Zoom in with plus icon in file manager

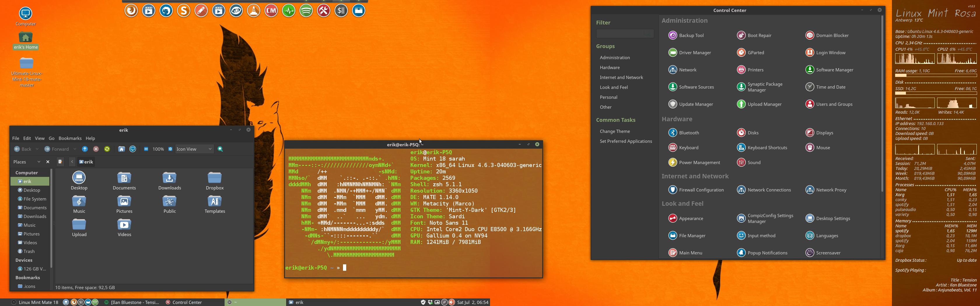[170, 149]
